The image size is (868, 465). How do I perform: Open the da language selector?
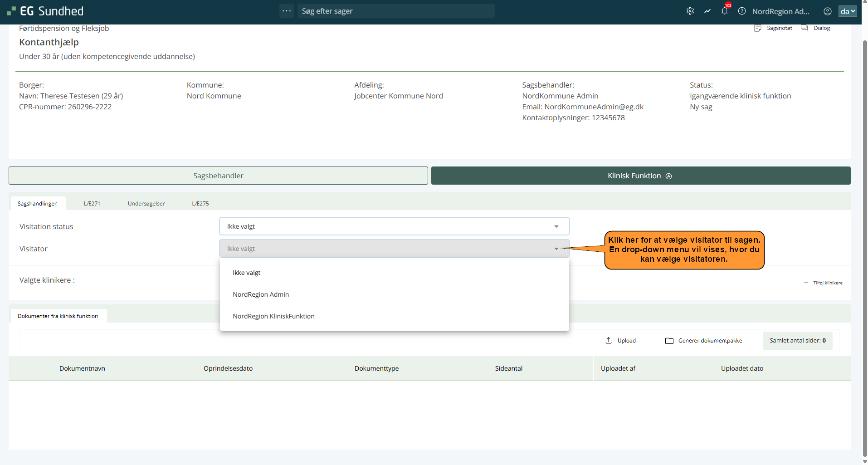coord(847,11)
